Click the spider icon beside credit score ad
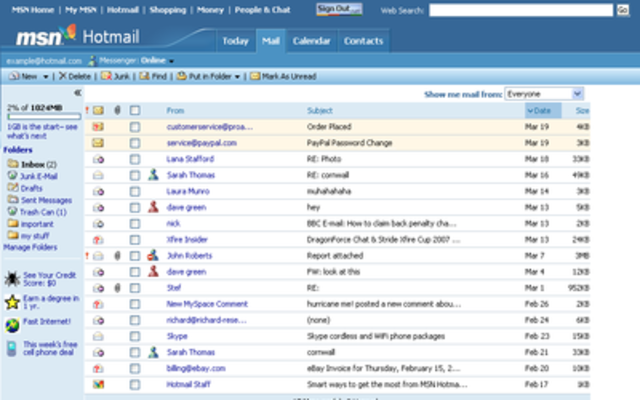 point(12,279)
